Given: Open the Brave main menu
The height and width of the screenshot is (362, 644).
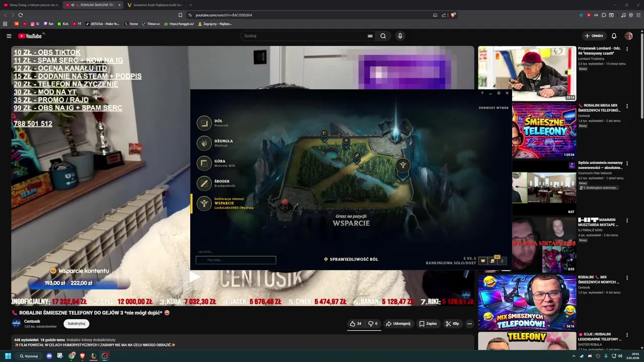Looking at the screenshot, I should [638, 15].
